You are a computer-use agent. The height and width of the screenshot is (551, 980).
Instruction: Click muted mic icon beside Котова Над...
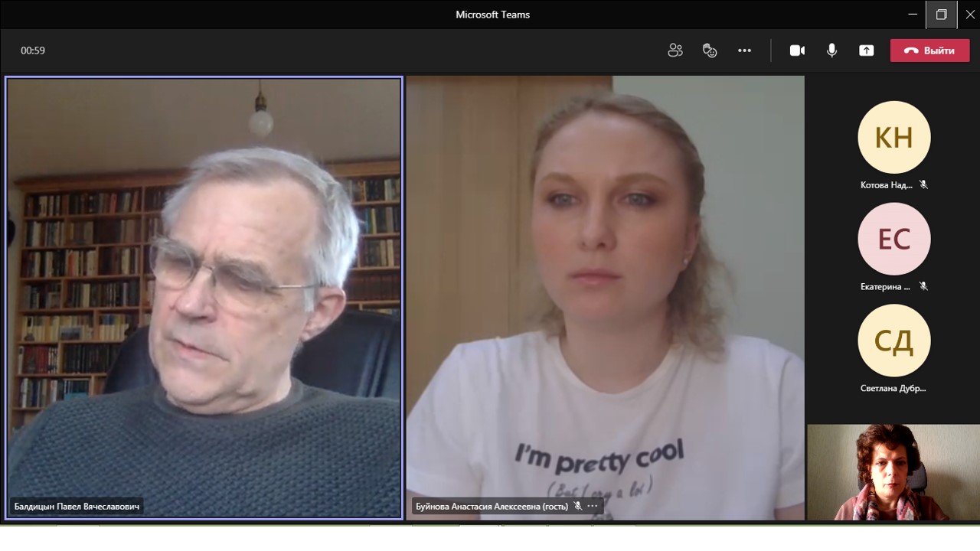point(923,184)
